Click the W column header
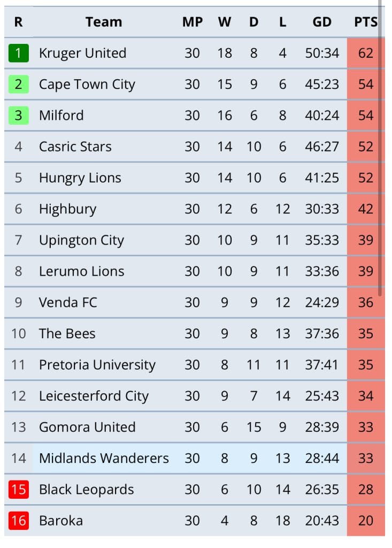This screenshot has width=392, height=548. [224, 22]
